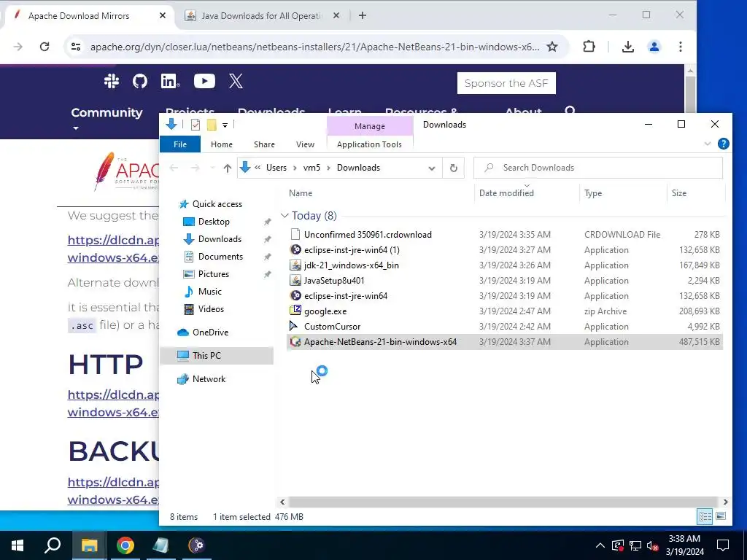The width and height of the screenshot is (747, 560).
Task: Select google.exe zip archive
Action: [505, 311]
